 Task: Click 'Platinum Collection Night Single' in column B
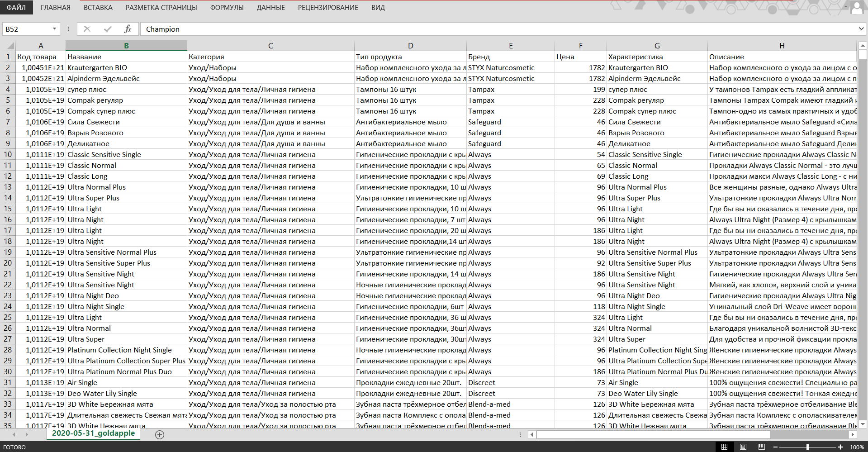tap(126, 350)
